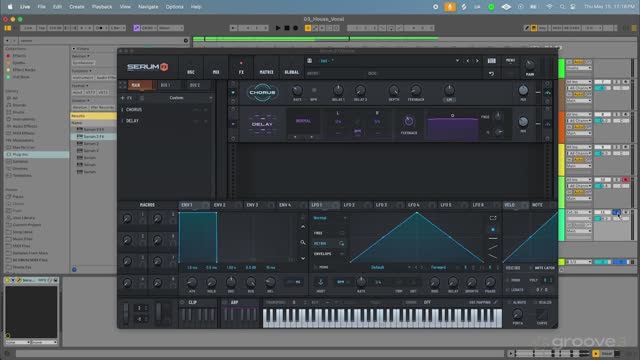Toggle the ARP module power

pyautogui.click(x=225, y=302)
